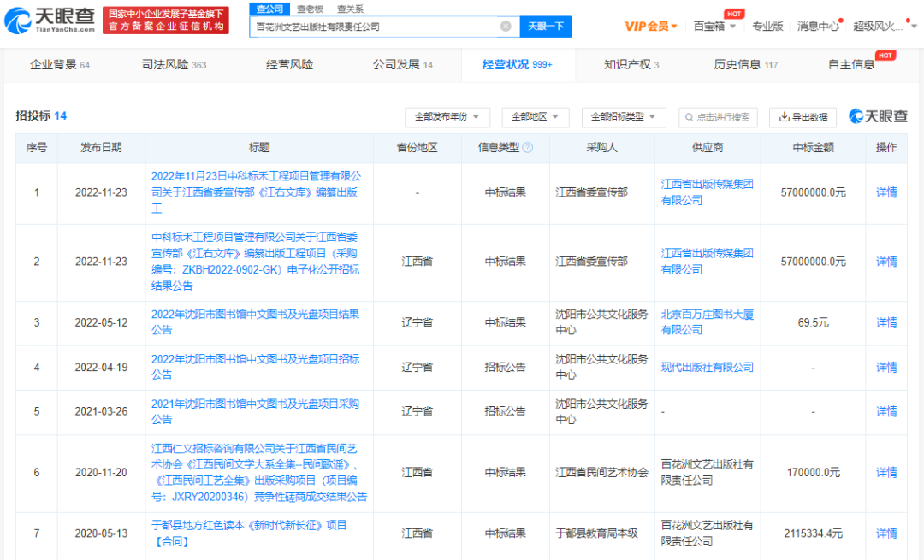Open 详情 for row 1

[886, 192]
